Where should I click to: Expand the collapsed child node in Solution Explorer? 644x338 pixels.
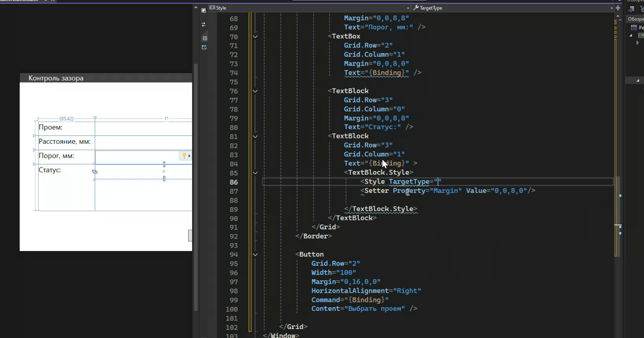(638, 43)
